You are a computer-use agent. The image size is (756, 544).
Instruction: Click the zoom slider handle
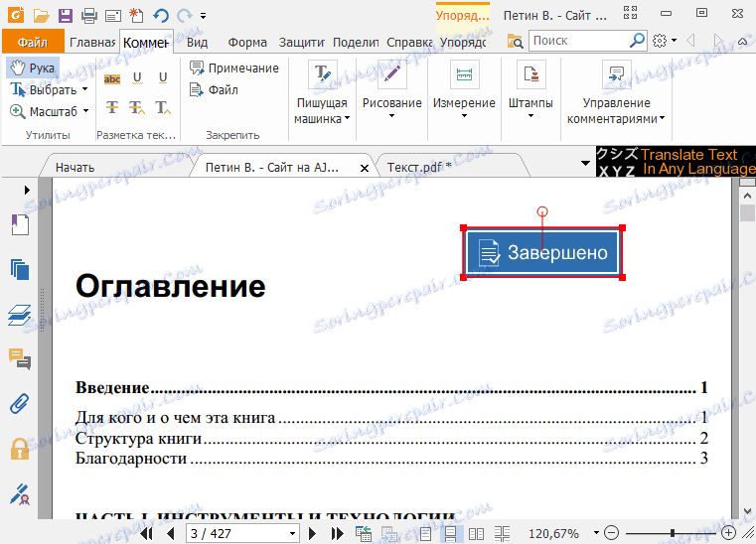[x=673, y=533]
